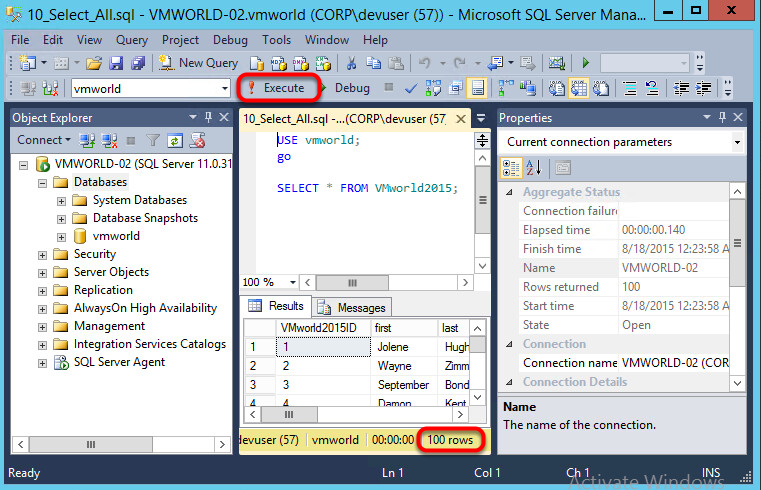
Task: Open the editor zoom 100 % dropdown
Action: pyautogui.click(x=293, y=282)
